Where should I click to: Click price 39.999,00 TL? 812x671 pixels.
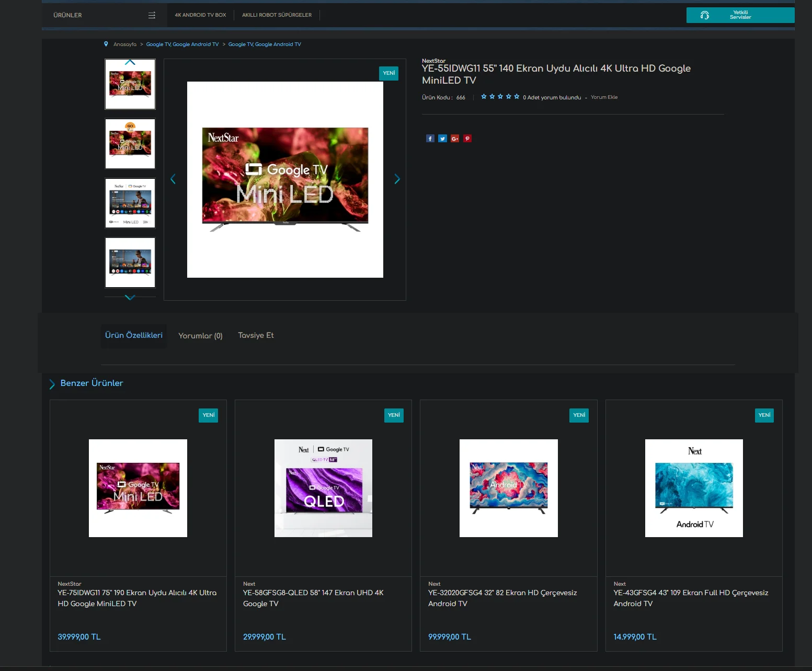click(79, 637)
